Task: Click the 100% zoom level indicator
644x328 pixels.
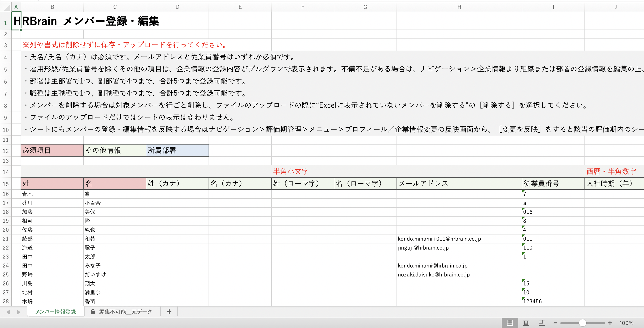Action: click(x=626, y=323)
